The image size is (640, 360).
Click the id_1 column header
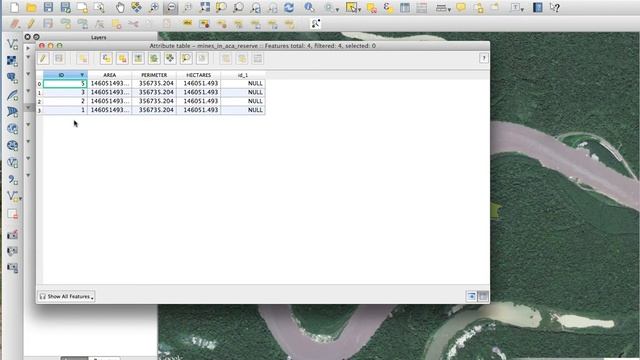click(243, 75)
